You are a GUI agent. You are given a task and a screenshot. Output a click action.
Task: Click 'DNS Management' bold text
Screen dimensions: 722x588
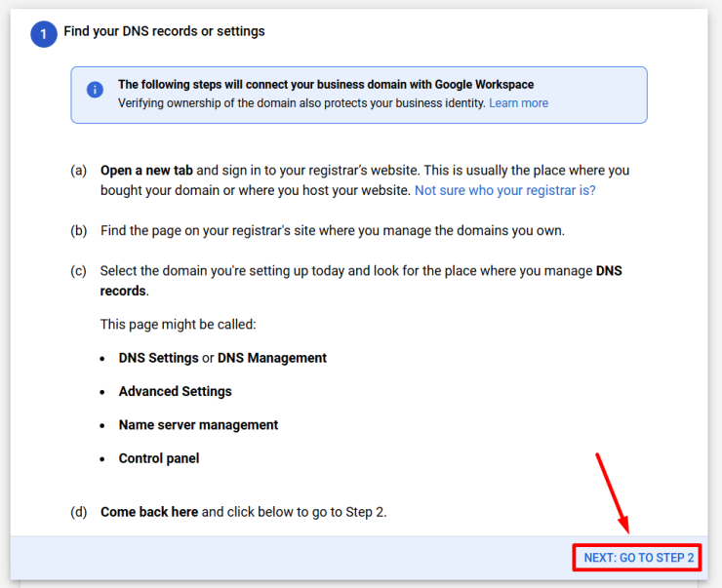(272, 358)
